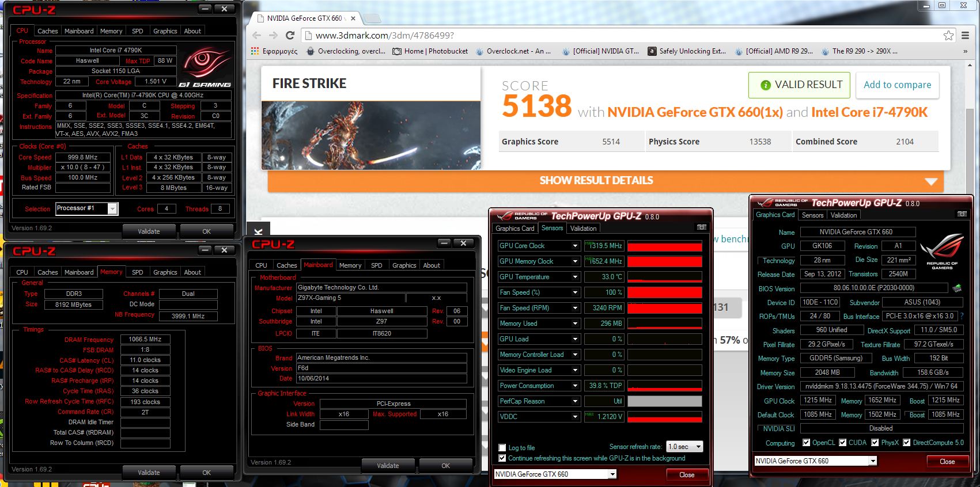Open the Εφαρμογές apps shortcut
Viewport: 980px width, 487px height.
click(274, 51)
